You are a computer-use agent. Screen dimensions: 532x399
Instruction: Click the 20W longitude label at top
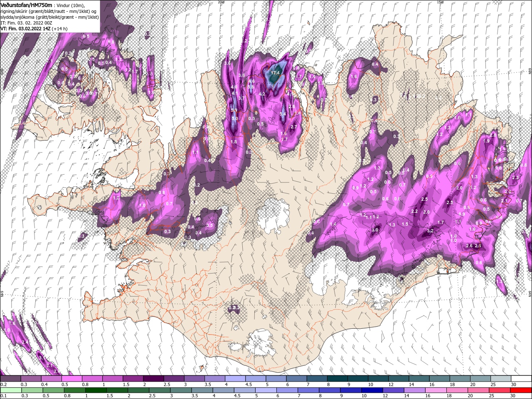tap(221, 2)
